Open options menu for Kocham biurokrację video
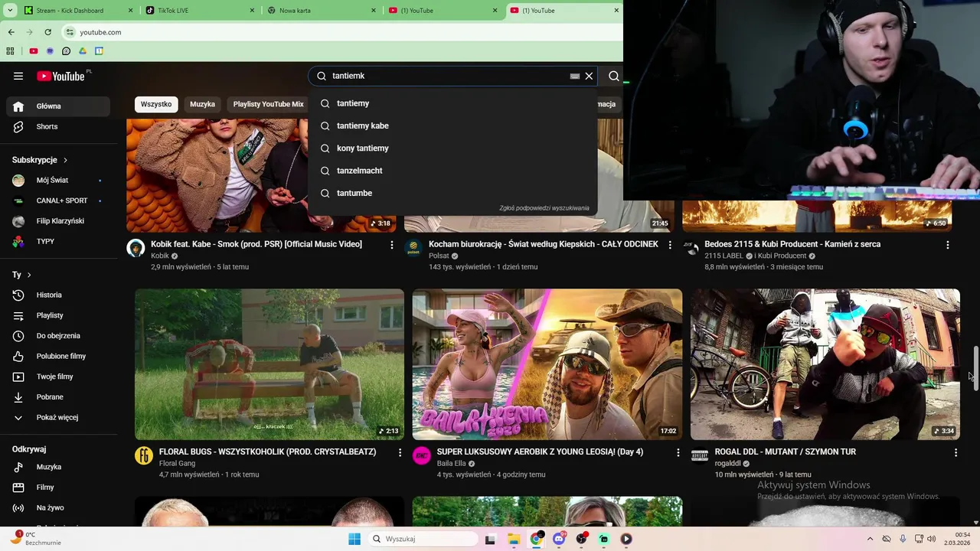 click(x=670, y=245)
